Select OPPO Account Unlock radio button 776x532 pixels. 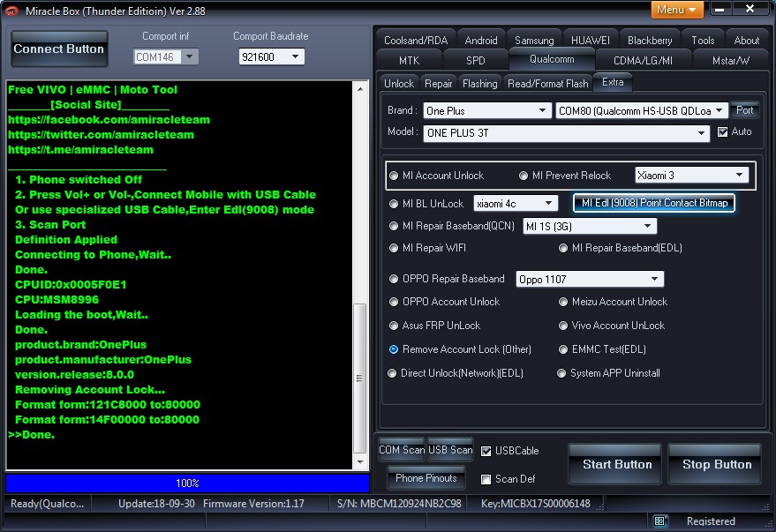[x=394, y=302]
